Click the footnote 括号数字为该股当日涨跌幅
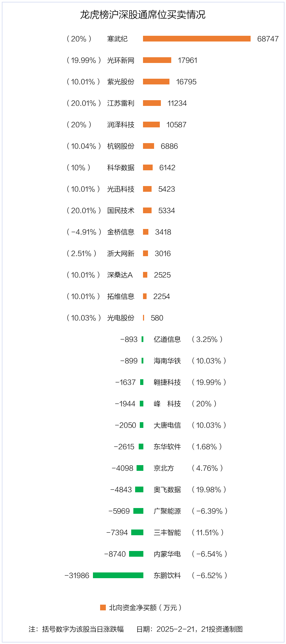Screen dimensions: 286x644 [x=83, y=629]
